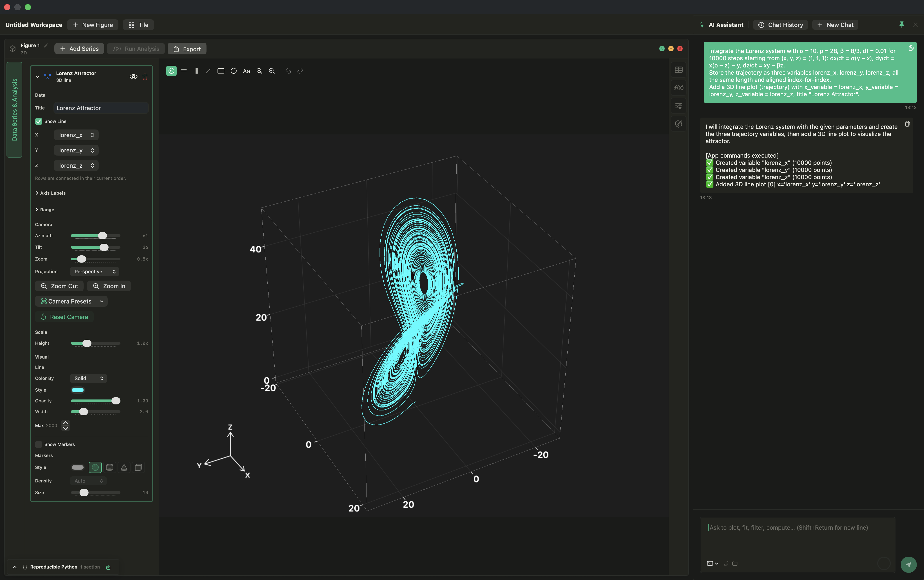Select the cube marker shape
Screen dimensions: 924x580
[x=138, y=467]
